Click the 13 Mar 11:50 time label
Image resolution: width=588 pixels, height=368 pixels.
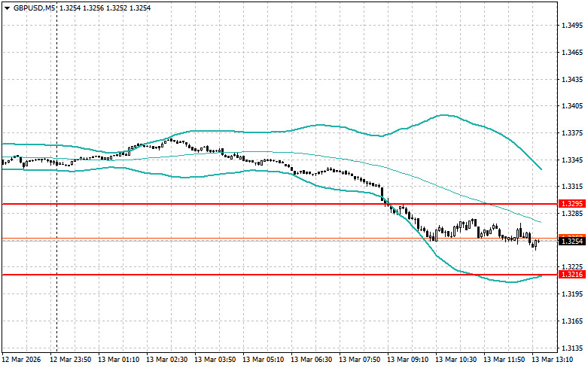[504, 360]
